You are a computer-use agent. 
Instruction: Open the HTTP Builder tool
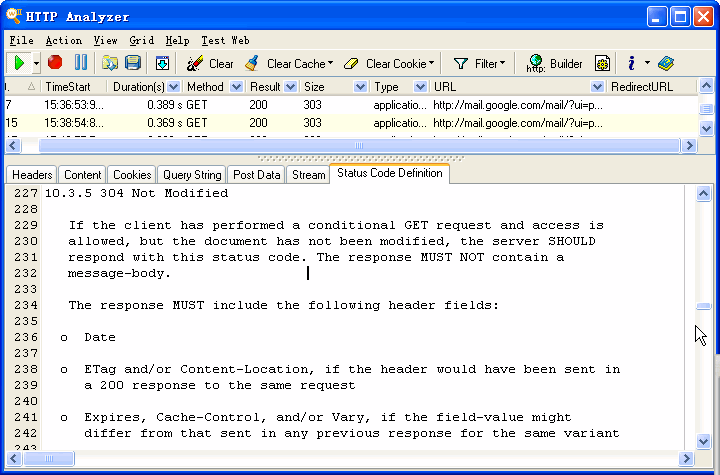coord(555,63)
